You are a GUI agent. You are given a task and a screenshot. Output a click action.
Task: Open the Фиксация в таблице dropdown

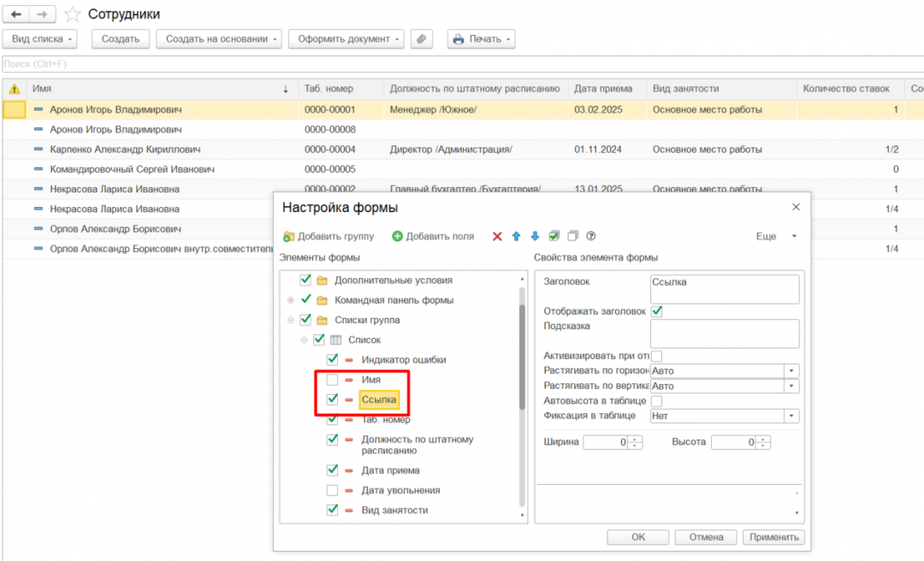tap(791, 416)
